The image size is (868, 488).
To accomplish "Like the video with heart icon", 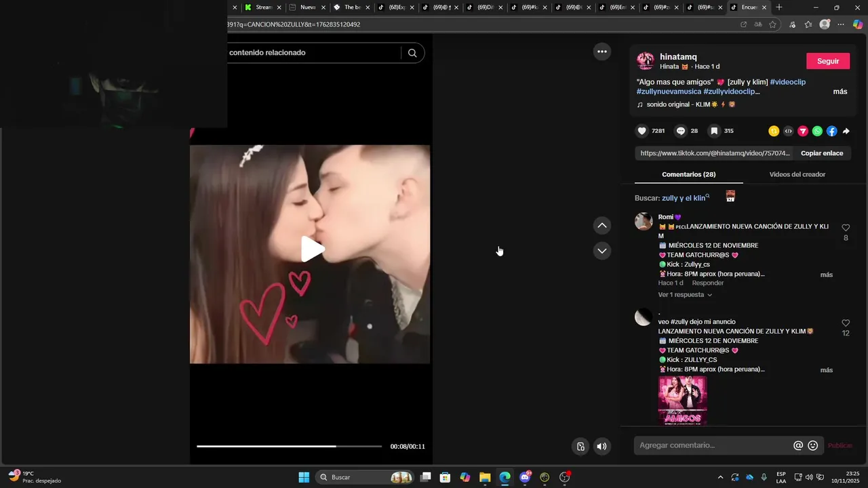I will 642,131.
